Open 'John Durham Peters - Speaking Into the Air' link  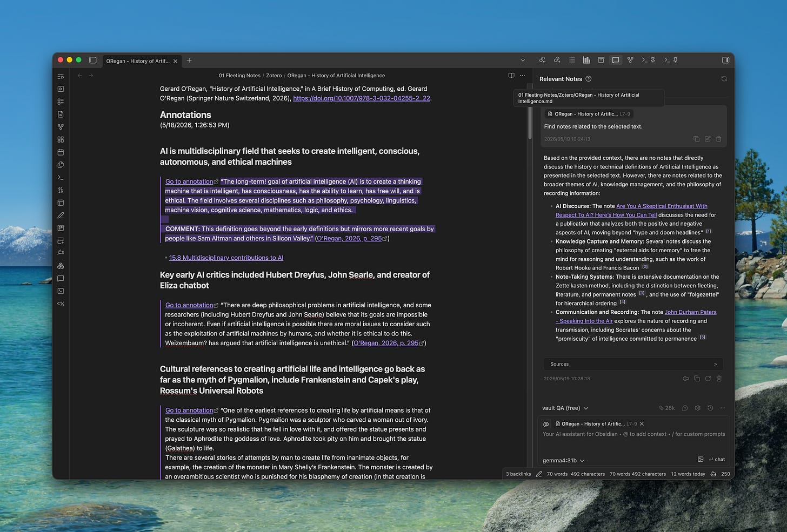(x=636, y=316)
